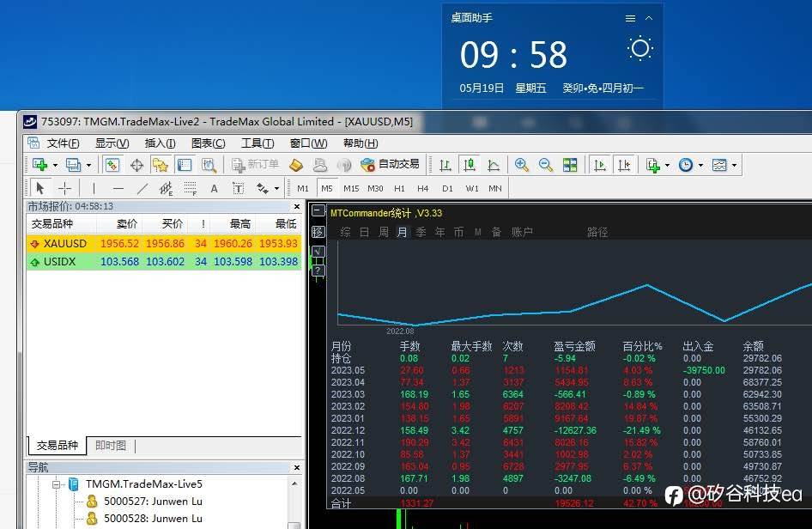Viewport: 812px width, 529px height.
Task: Select the 日 daily stats tab in MTCommander
Action: [x=364, y=232]
